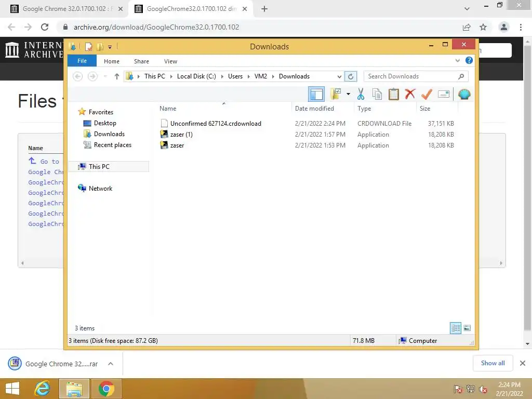Toggle the preview pane layout icon
The width and height of the screenshot is (532, 399).
pyautogui.click(x=316, y=95)
